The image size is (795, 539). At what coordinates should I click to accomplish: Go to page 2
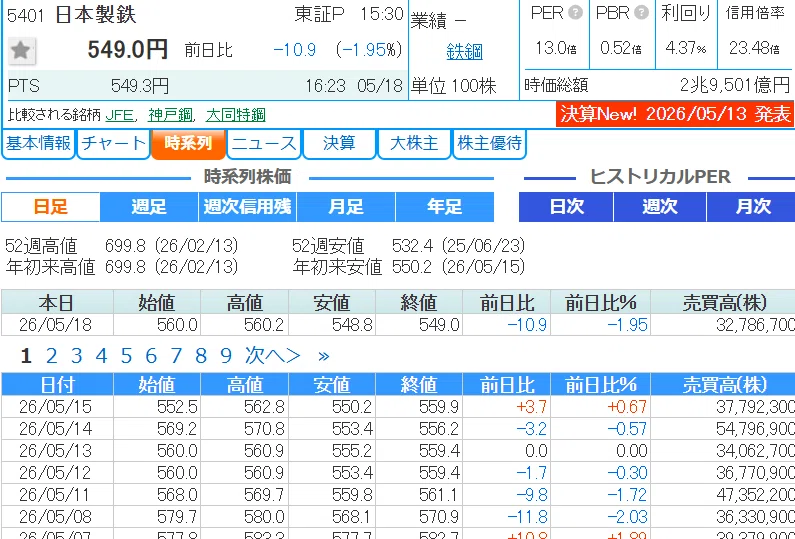51,356
